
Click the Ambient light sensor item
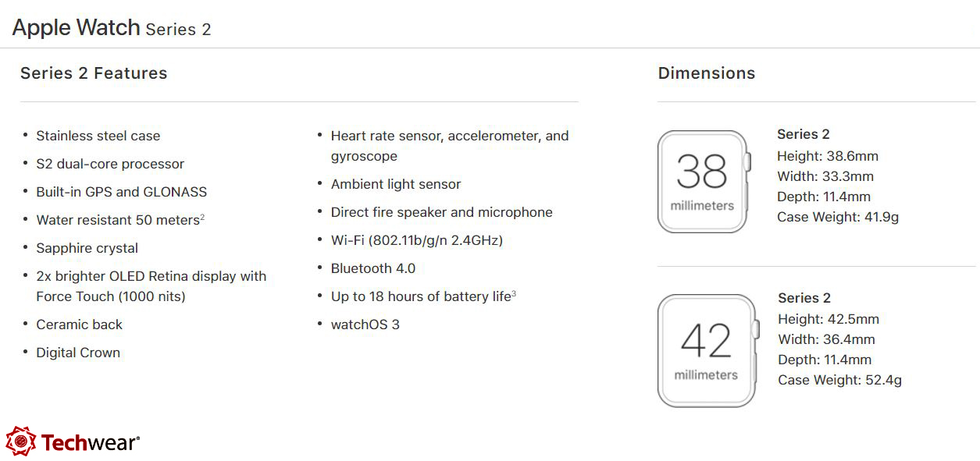[395, 184]
